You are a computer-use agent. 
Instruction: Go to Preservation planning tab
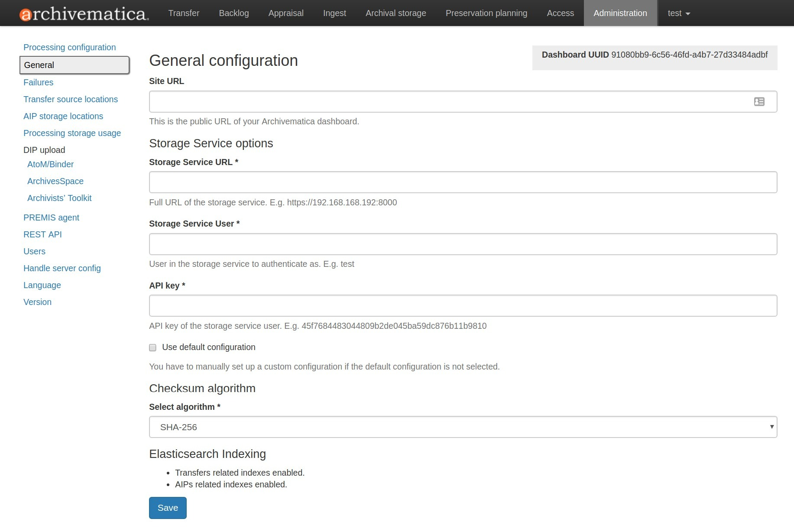coord(486,13)
